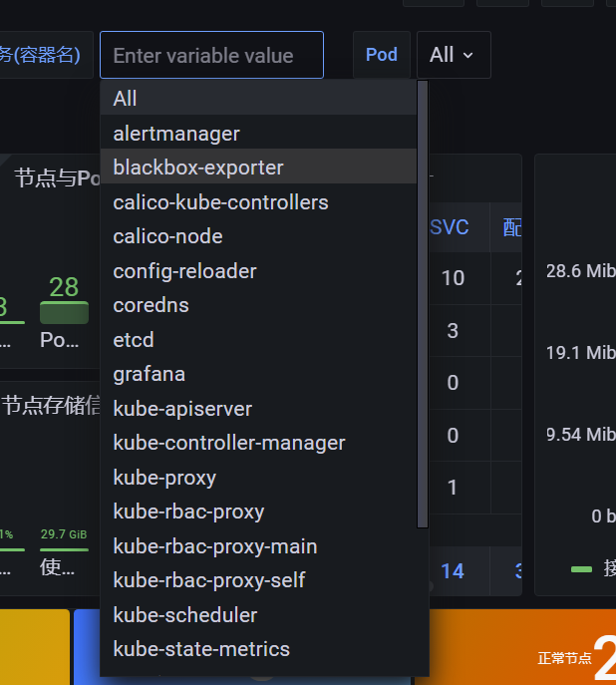Click the SVC column header

click(450, 227)
